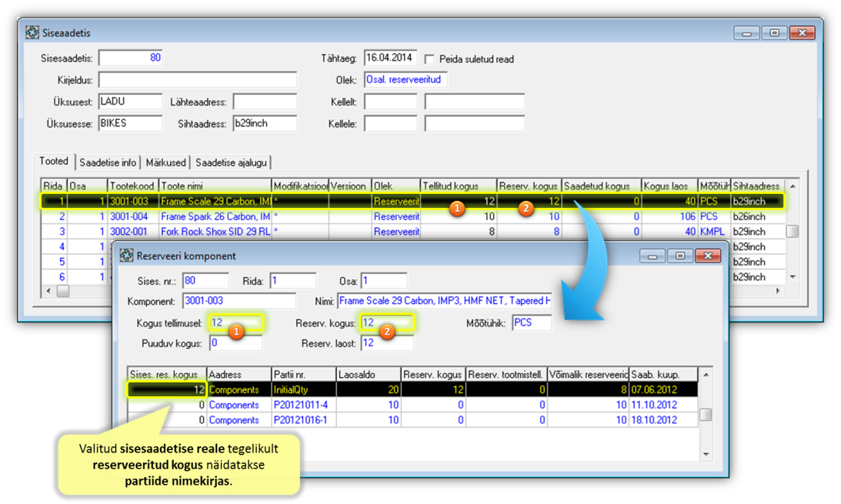Click the Sisesaadetis number field
This screenshot has height=504, width=841.
tap(130, 58)
